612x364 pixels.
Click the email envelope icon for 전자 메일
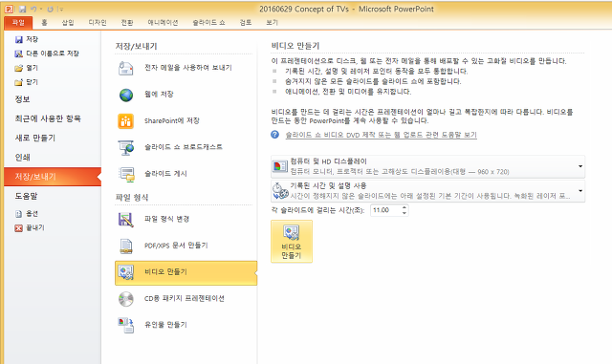point(126,68)
